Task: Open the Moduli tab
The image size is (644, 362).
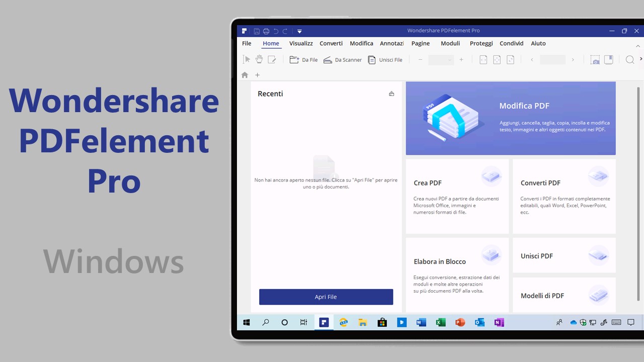Action: coord(450,44)
